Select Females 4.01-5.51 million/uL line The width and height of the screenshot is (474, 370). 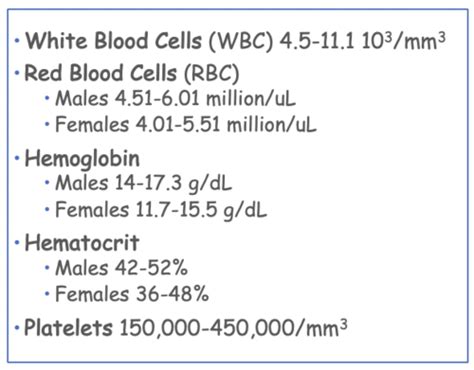[186, 124]
